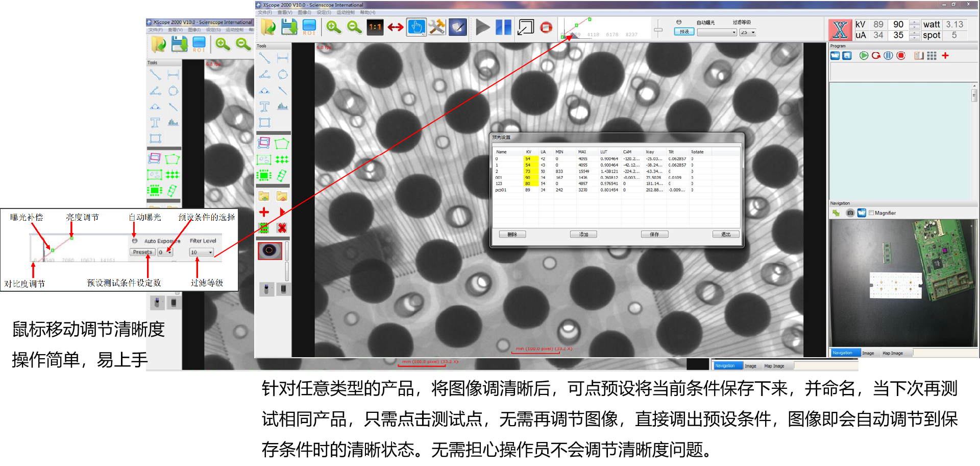The height and width of the screenshot is (466, 980).
Task: Open file with the folder icon in main toolbar
Action: (268, 27)
